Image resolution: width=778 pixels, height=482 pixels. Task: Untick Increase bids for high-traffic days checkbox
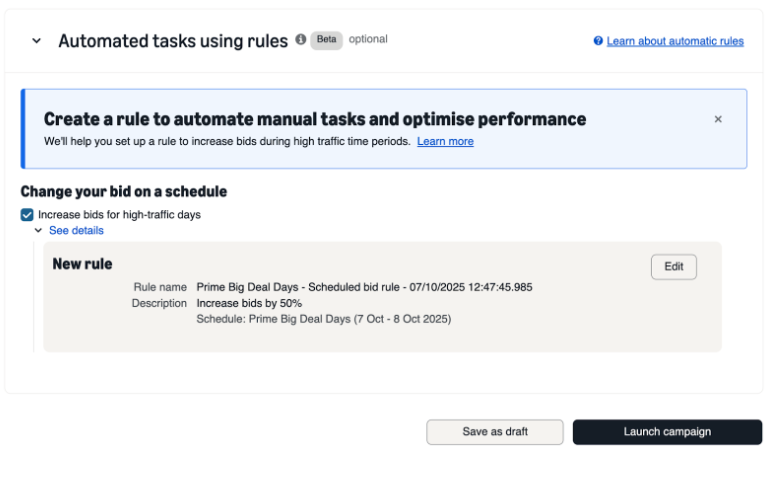[27, 214]
